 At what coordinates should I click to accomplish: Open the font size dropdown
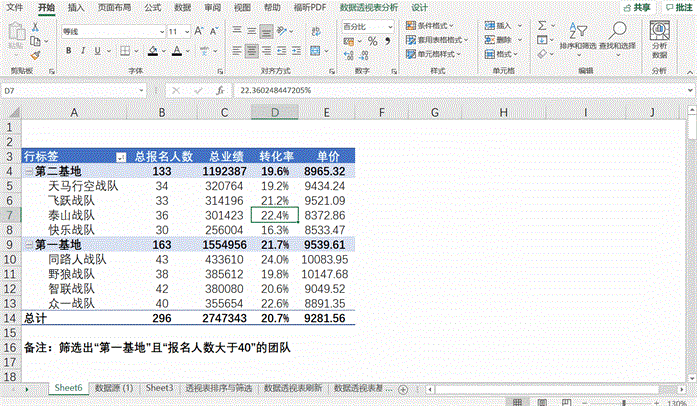(x=187, y=32)
